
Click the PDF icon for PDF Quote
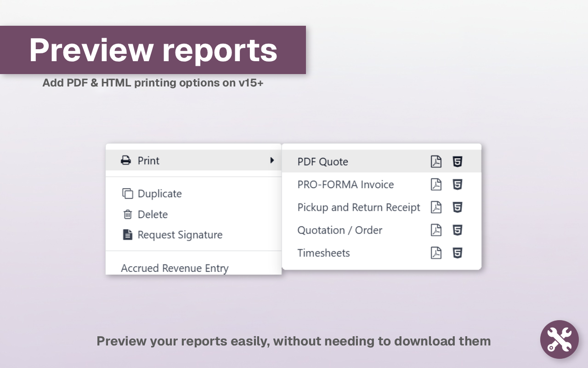coord(435,161)
